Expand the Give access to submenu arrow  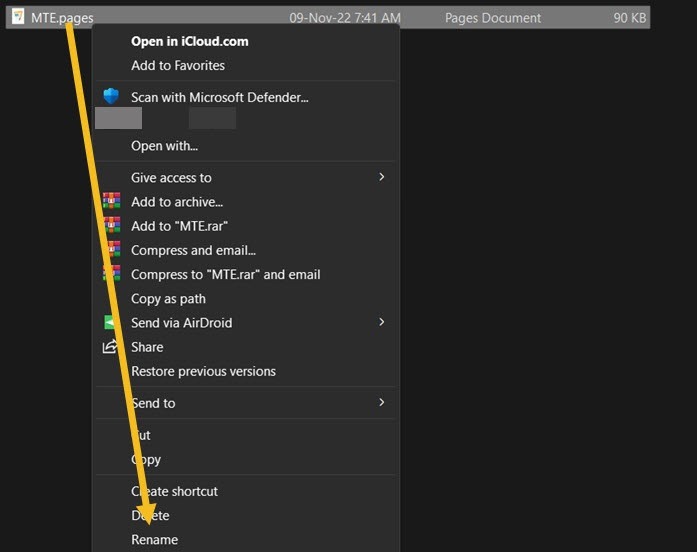pos(381,177)
